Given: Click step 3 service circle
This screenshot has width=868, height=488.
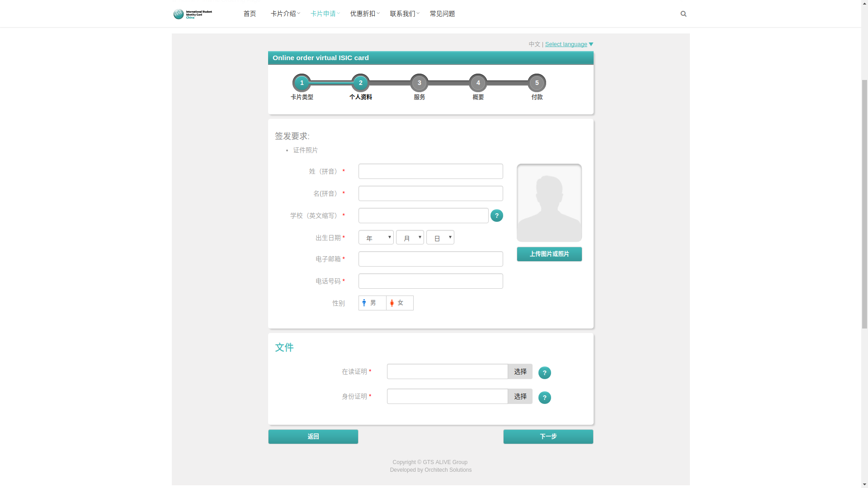Looking at the screenshot, I should tap(419, 83).
